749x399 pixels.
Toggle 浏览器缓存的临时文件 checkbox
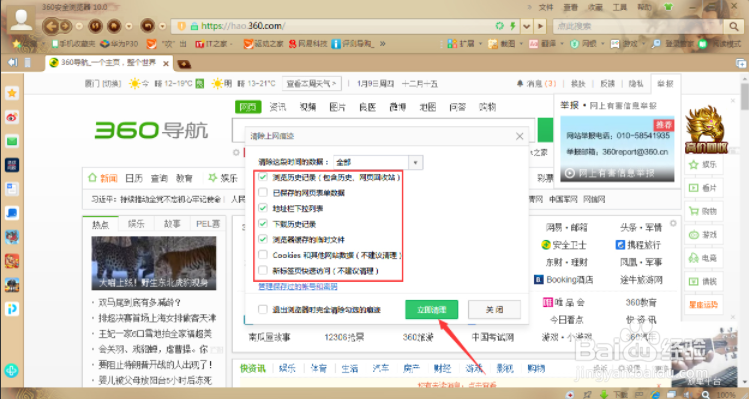point(263,239)
